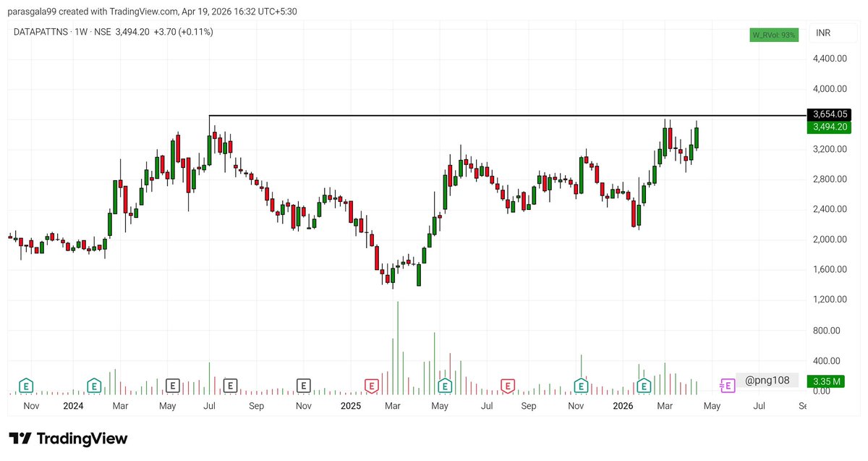Click the green earnings marker right of the 2026 label
This screenshot has height=461, width=868.
[x=643, y=386]
